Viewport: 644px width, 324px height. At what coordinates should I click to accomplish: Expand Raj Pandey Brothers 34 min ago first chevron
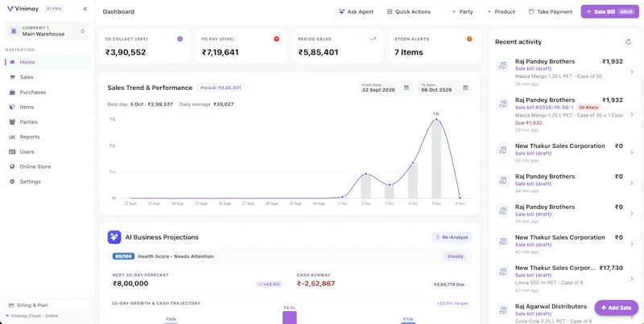coord(632,183)
